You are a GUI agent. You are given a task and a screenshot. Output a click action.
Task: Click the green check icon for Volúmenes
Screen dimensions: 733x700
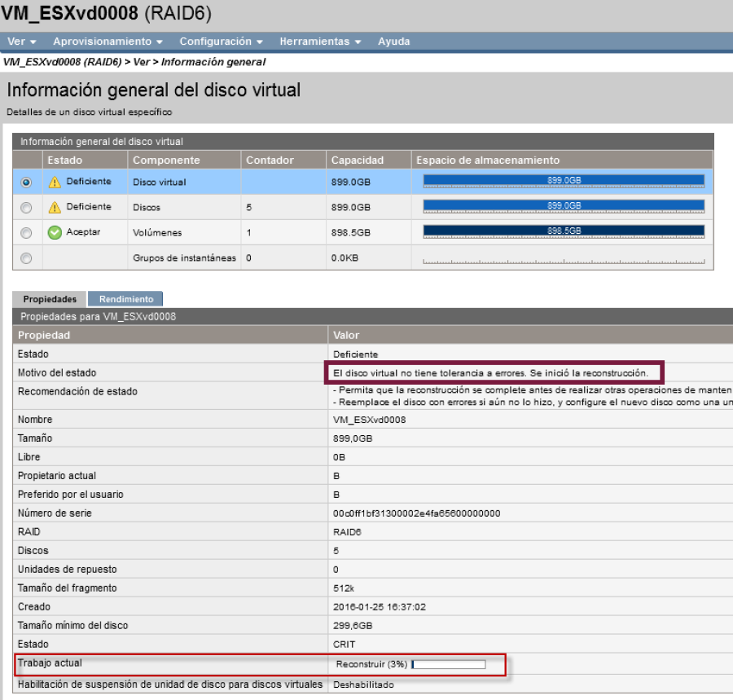click(55, 232)
